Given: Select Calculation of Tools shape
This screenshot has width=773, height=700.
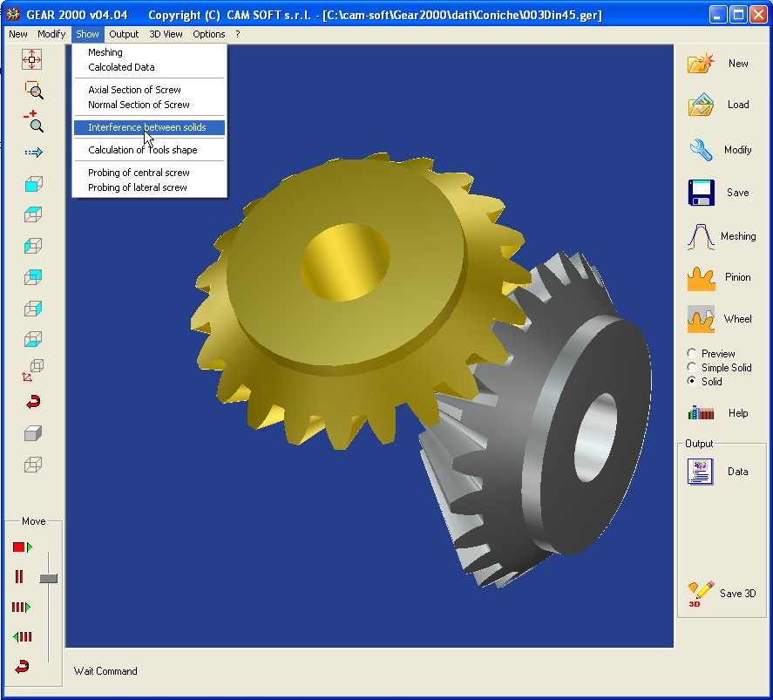Looking at the screenshot, I should point(143,150).
